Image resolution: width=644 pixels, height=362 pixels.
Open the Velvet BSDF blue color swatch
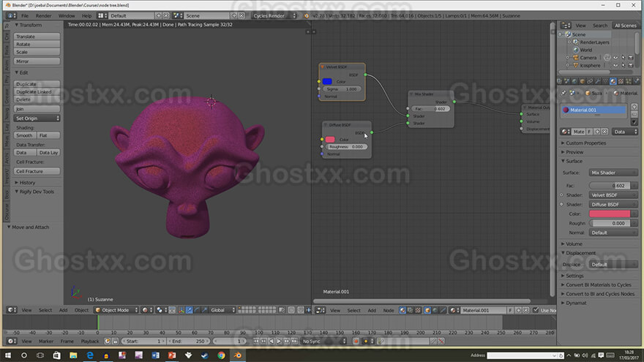pyautogui.click(x=327, y=81)
